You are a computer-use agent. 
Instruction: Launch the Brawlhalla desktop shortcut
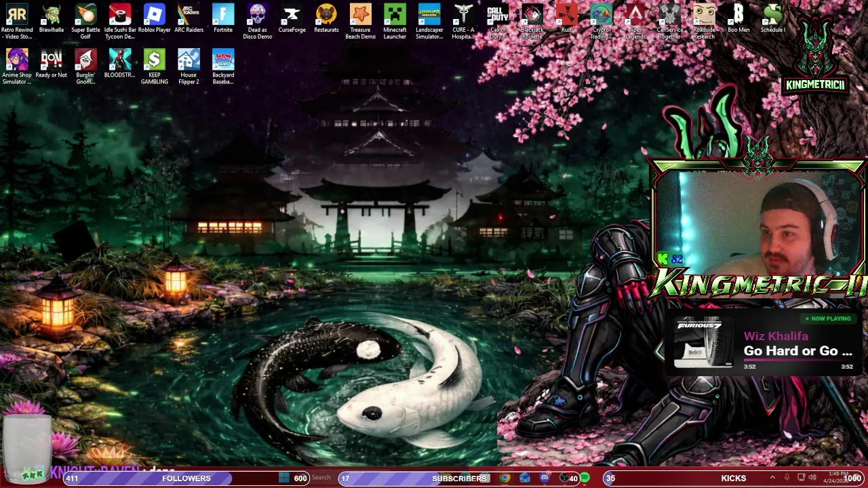pos(52,19)
